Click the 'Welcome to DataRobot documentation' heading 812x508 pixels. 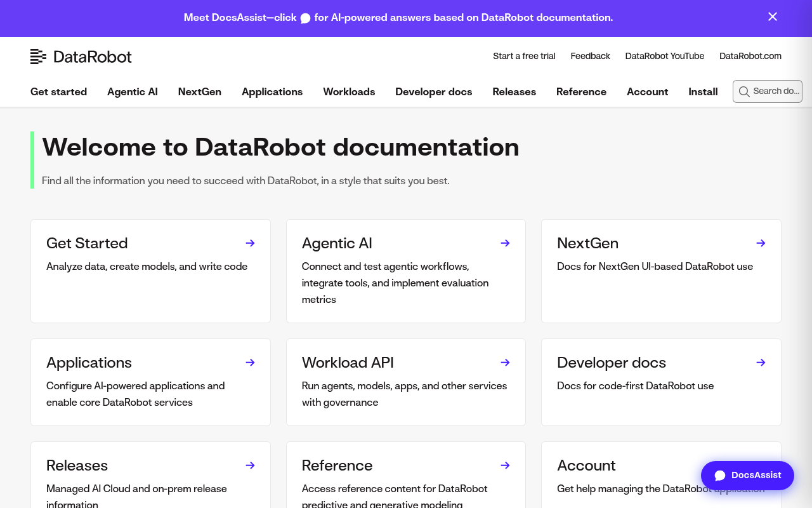point(280,147)
